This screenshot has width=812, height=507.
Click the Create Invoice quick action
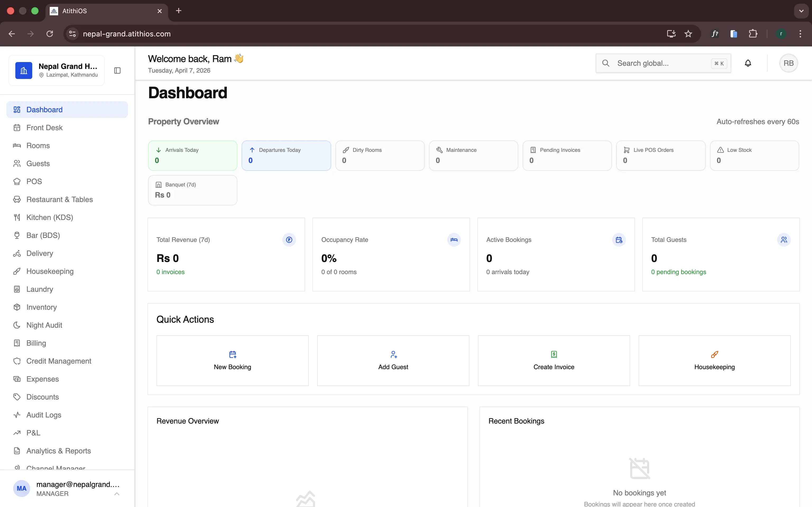pos(554,360)
